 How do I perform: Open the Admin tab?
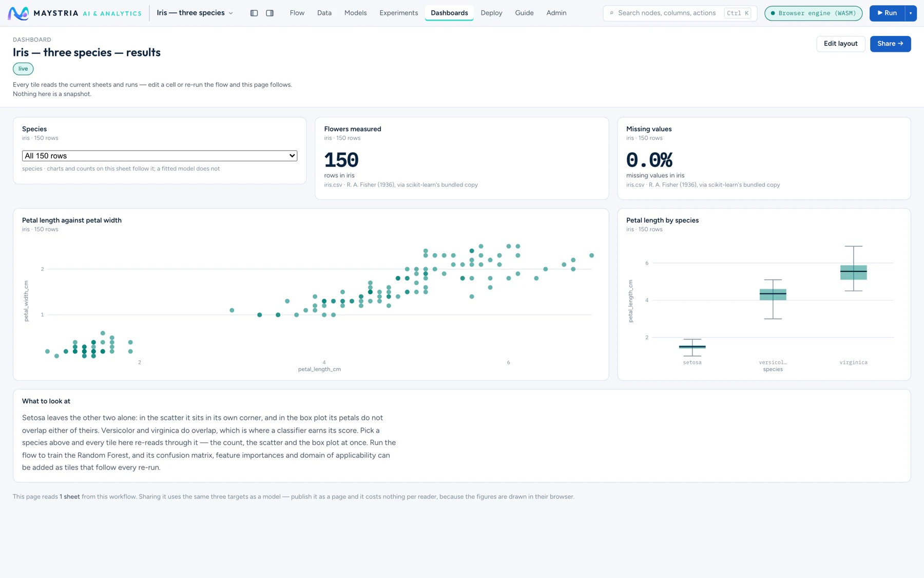(556, 13)
